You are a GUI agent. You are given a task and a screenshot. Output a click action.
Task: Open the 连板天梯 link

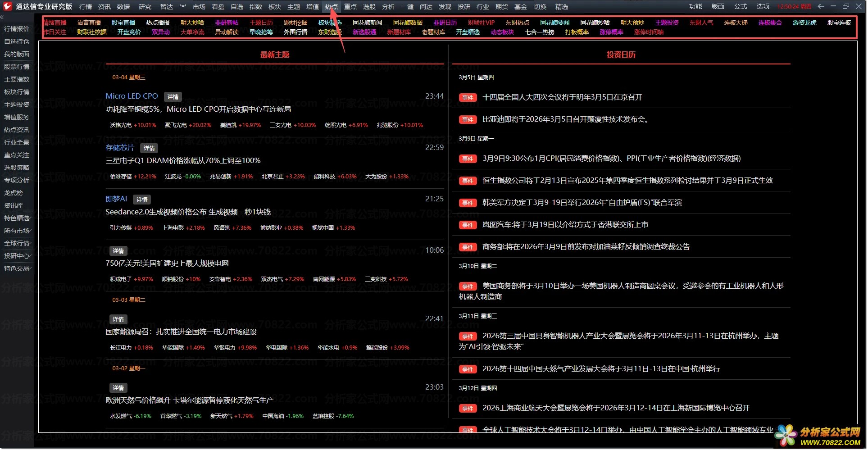(x=736, y=23)
